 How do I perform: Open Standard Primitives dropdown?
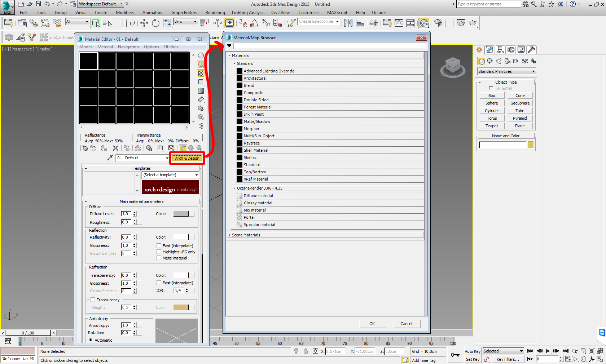[506, 71]
